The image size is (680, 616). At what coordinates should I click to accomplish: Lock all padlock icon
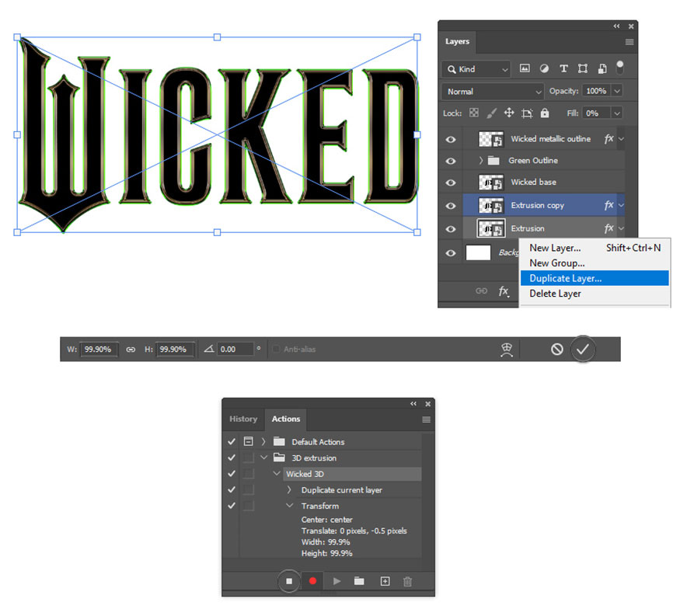pyautogui.click(x=545, y=113)
